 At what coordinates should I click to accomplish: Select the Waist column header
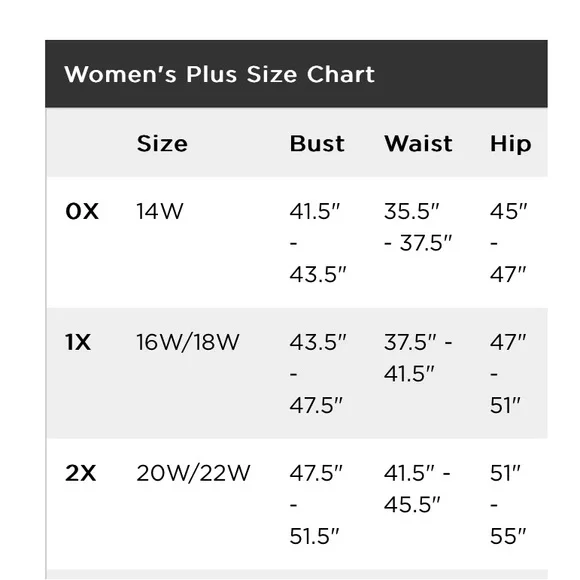pyautogui.click(x=418, y=144)
